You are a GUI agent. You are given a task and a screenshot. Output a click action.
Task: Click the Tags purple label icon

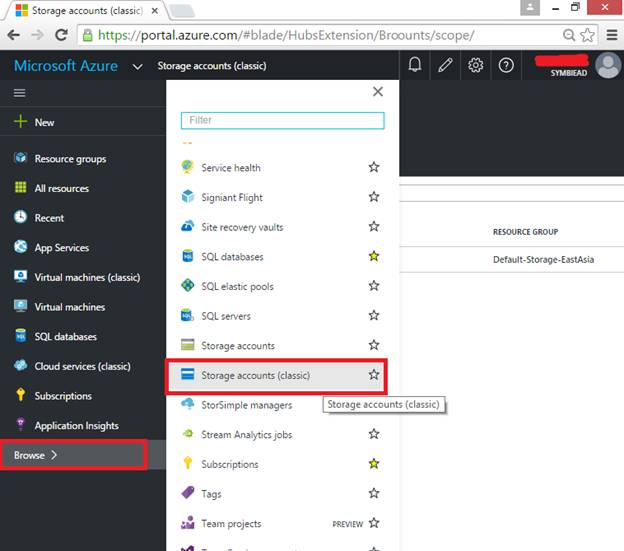187,493
